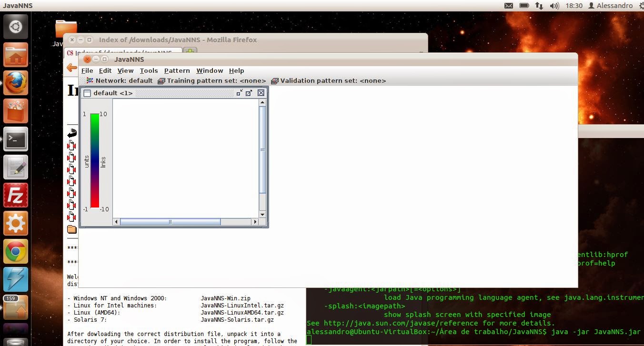Click the units/links color scale bar

click(x=95, y=161)
